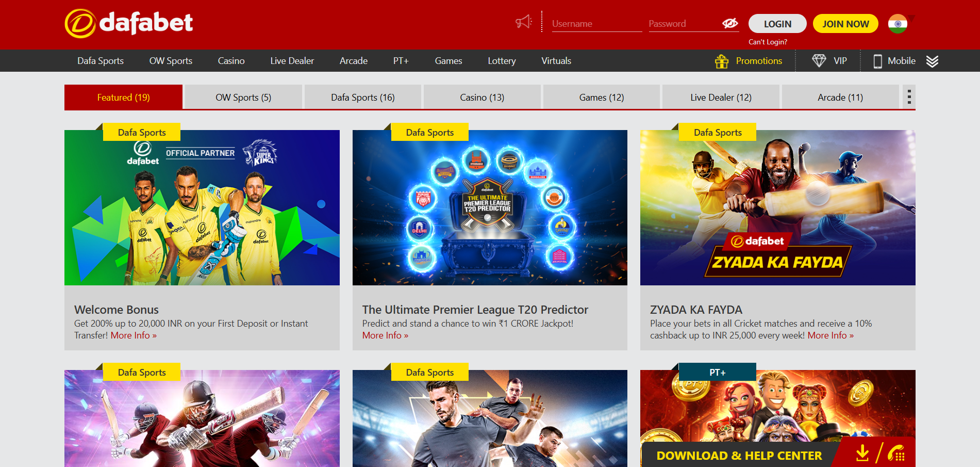
Task: Click the LOGIN button
Action: tap(777, 24)
